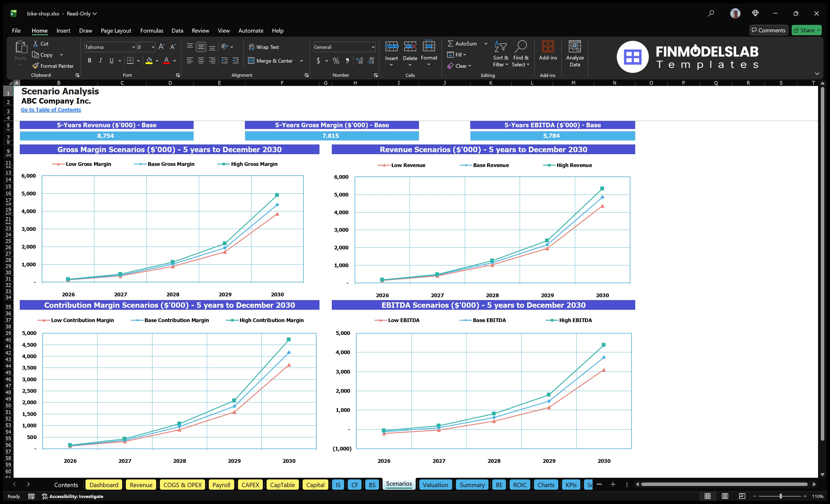Image resolution: width=830 pixels, height=504 pixels.
Task: Switch to Page Break Preview in status bar
Action: click(742, 496)
